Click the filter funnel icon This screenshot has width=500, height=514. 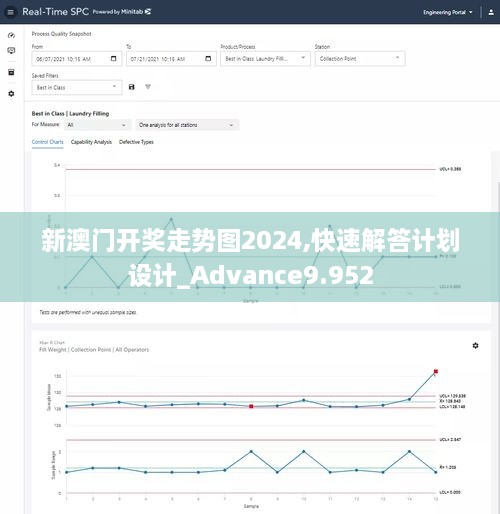point(148,87)
